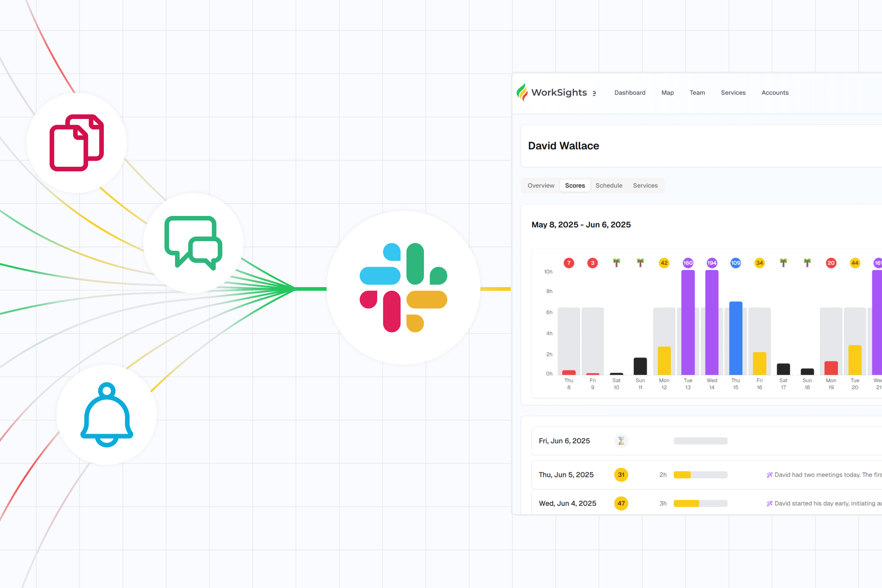
Task: Click the palm tree icon above Sat 10
Action: (x=616, y=263)
